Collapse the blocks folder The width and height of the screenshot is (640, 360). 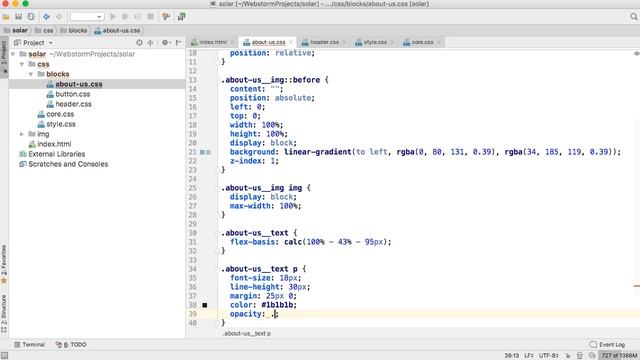click(x=31, y=74)
